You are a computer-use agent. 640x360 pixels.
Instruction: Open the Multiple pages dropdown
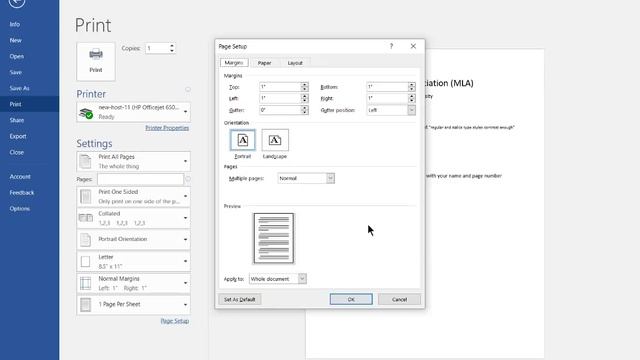[330, 178]
